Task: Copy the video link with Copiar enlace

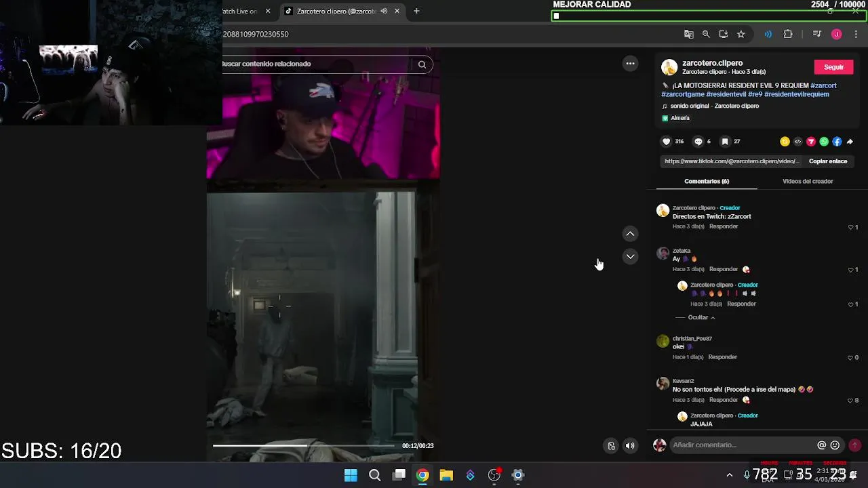Action: (828, 161)
